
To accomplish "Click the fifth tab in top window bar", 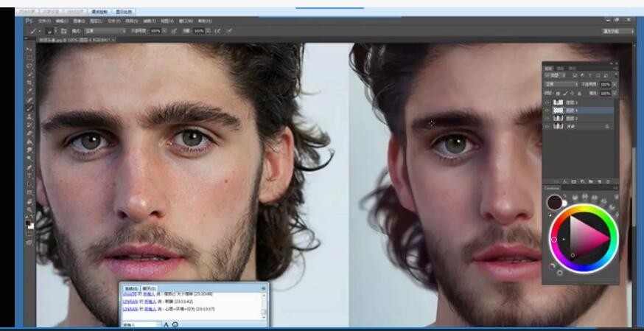I will click(124, 12).
